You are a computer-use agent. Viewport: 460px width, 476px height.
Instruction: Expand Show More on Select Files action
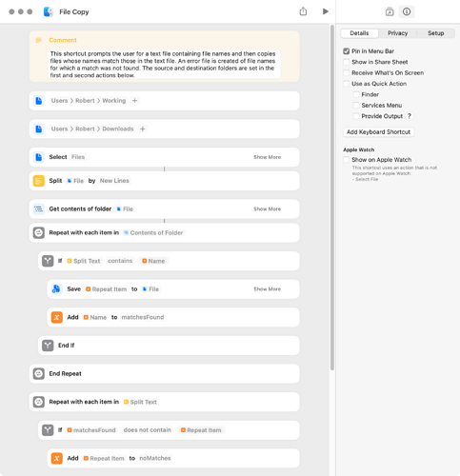[268, 157]
